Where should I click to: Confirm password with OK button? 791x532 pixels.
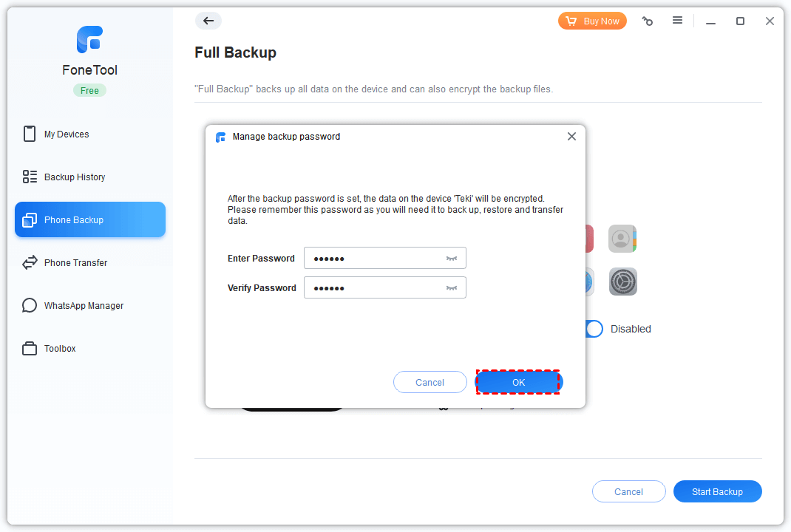click(x=518, y=382)
